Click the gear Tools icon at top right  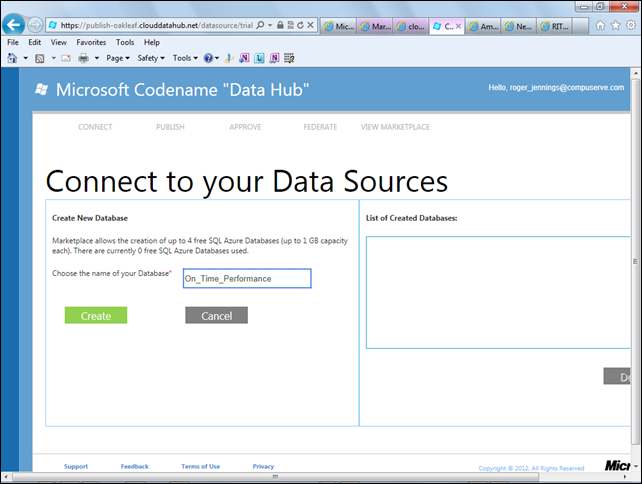coord(629,25)
